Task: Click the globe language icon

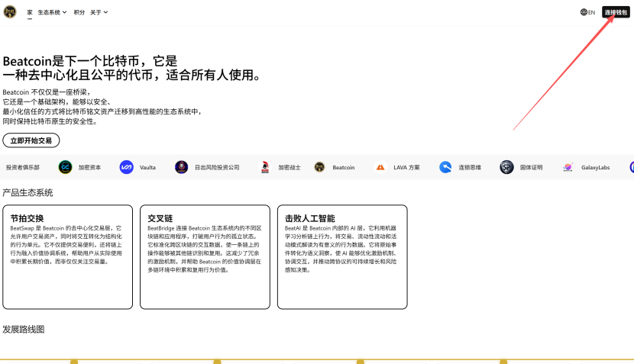Action: tap(584, 12)
